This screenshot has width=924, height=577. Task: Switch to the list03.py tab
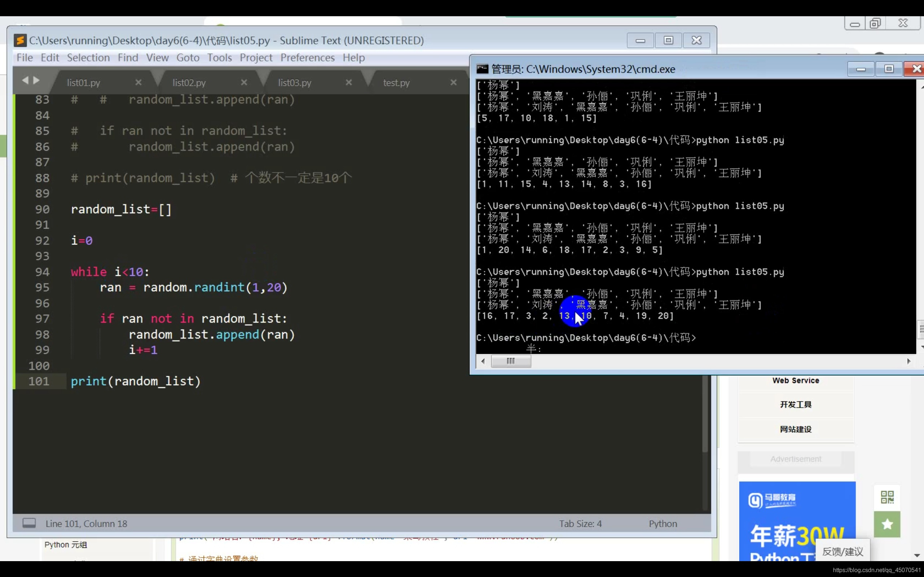[x=295, y=83]
